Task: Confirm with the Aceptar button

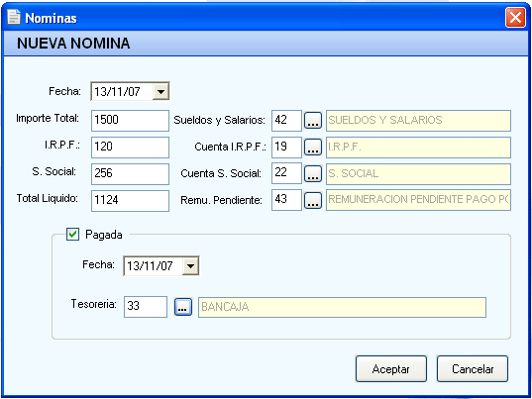Action: [391, 369]
